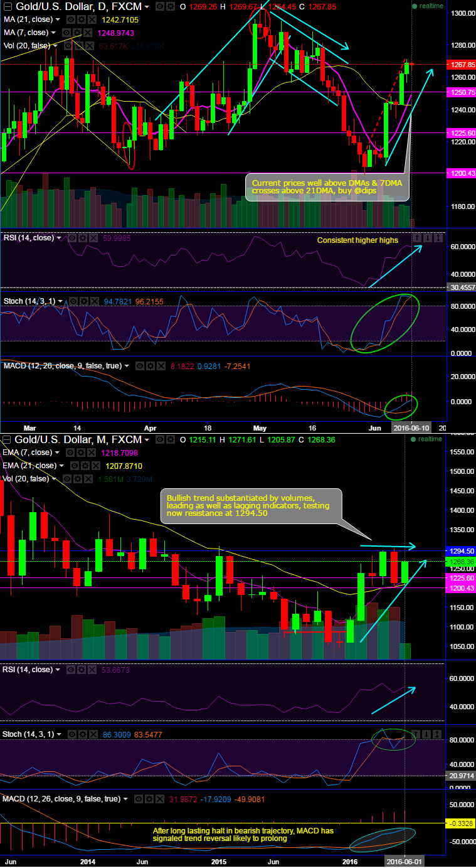Remove the MA (7, close) indicator
Screen dimensions: 476x868
pyautogui.click(x=88, y=33)
